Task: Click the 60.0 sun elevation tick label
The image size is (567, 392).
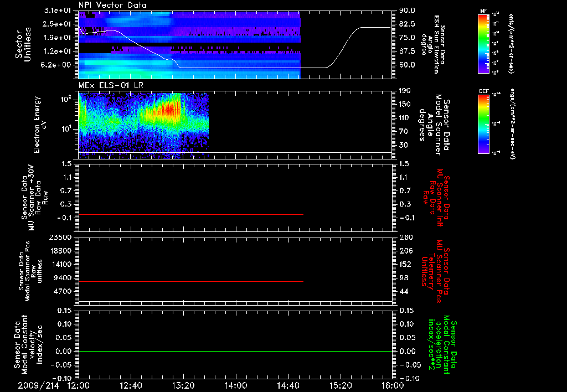Action: pyautogui.click(x=407, y=65)
